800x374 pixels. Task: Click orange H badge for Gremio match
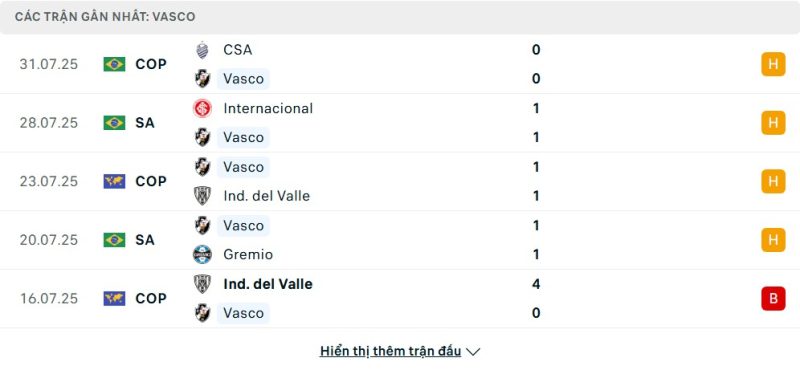[x=773, y=240]
